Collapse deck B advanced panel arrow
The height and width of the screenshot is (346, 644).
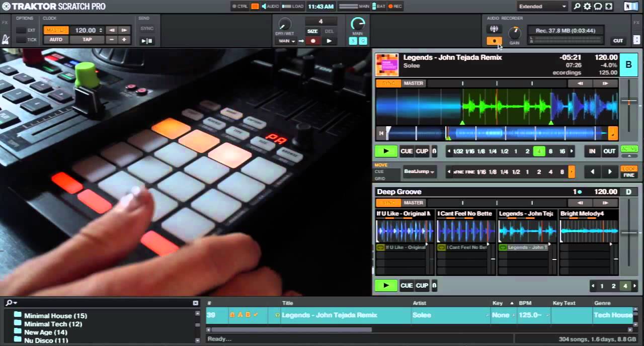(x=629, y=155)
